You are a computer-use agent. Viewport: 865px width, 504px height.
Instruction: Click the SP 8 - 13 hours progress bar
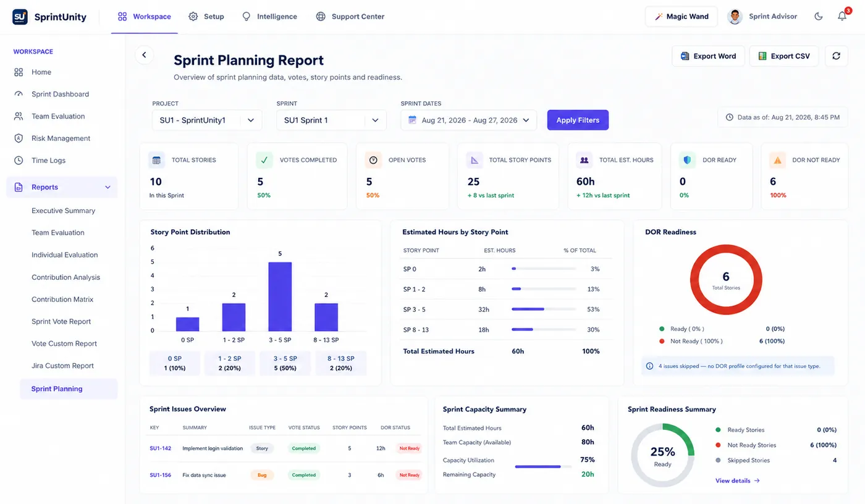point(544,330)
